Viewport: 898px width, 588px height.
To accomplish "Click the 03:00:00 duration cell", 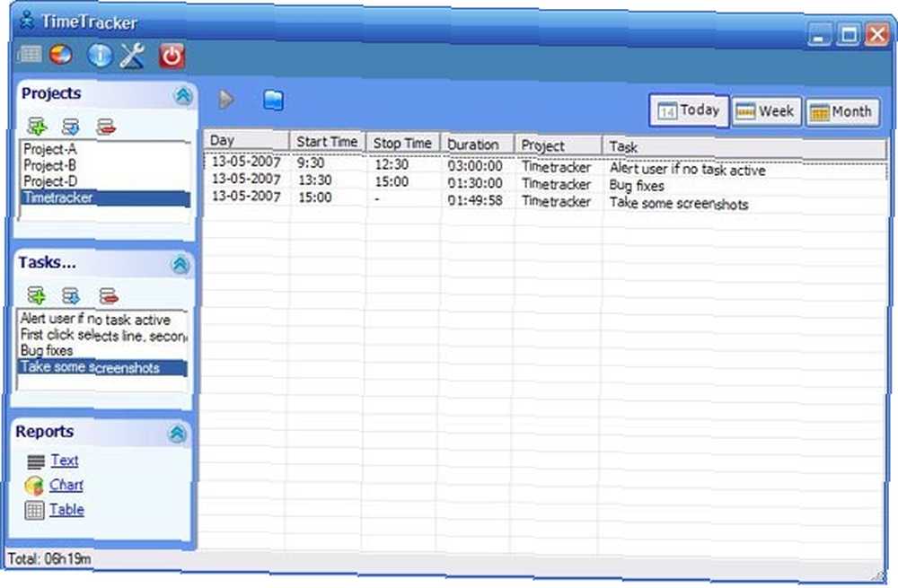I will tap(475, 166).
